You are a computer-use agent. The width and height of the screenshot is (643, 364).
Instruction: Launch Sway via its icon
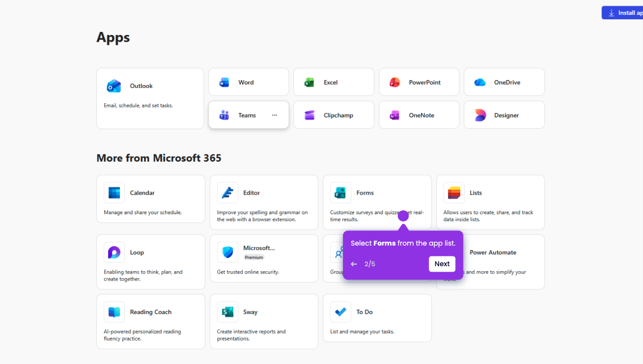pyautogui.click(x=227, y=312)
